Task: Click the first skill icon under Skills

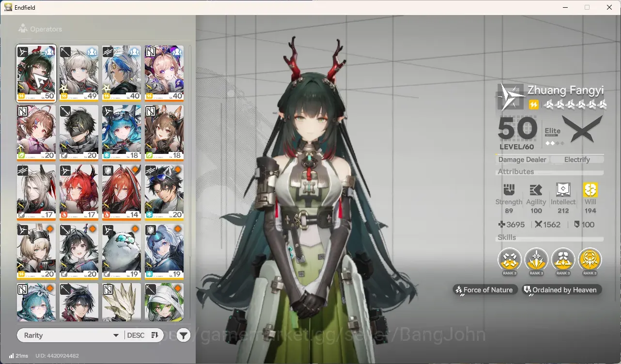Action: tap(510, 259)
